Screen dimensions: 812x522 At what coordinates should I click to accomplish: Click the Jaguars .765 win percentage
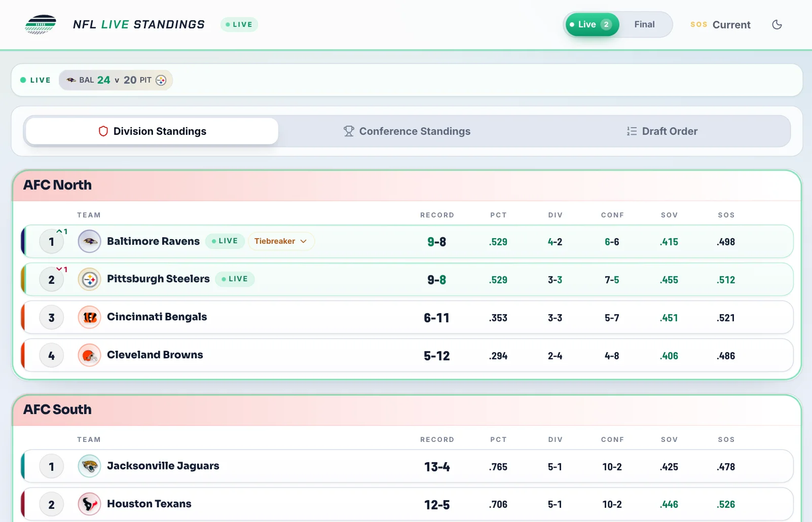coord(498,467)
